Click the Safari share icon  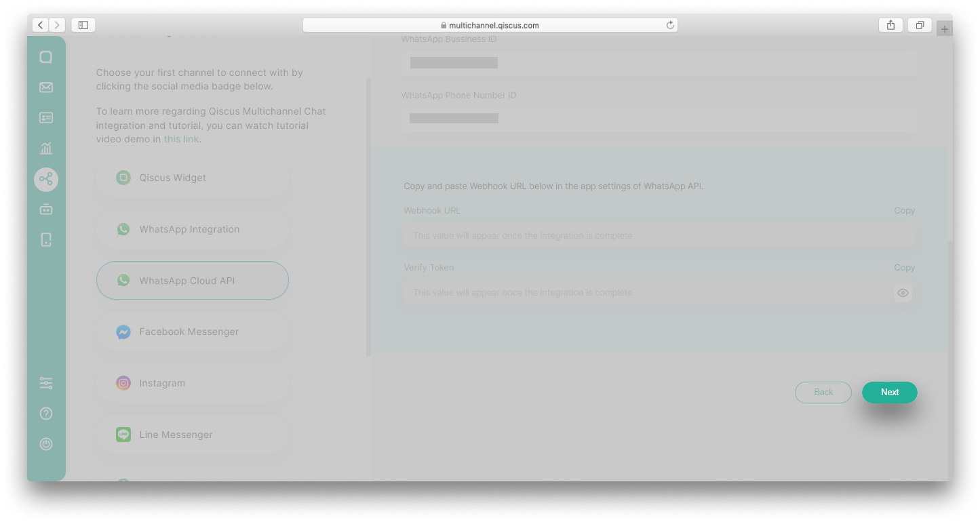point(890,25)
